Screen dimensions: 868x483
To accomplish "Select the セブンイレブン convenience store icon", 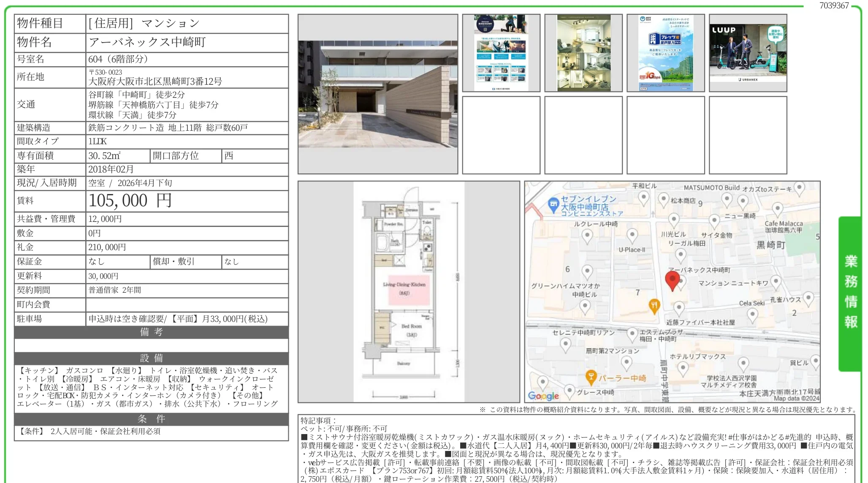I will coord(553,204).
